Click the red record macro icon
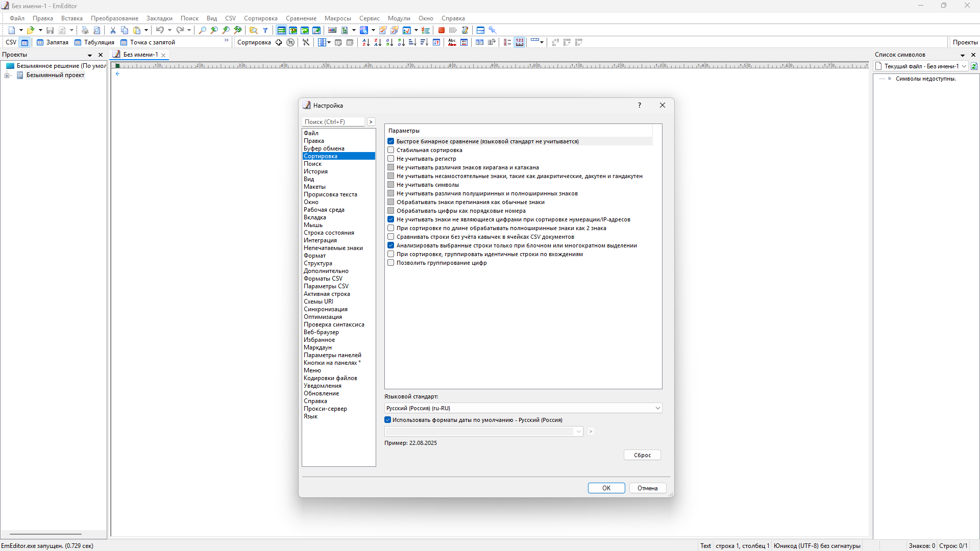 442,30
